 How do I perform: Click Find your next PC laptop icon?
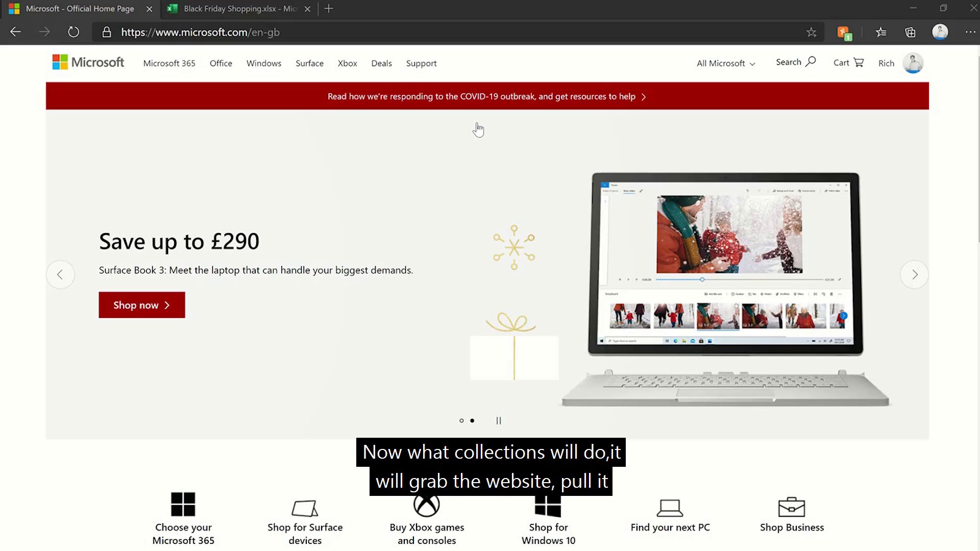670,508
